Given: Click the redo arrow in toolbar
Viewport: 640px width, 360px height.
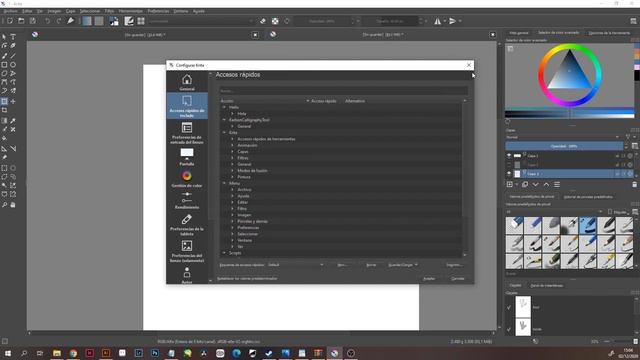Looking at the screenshot, I should [x=59, y=21].
